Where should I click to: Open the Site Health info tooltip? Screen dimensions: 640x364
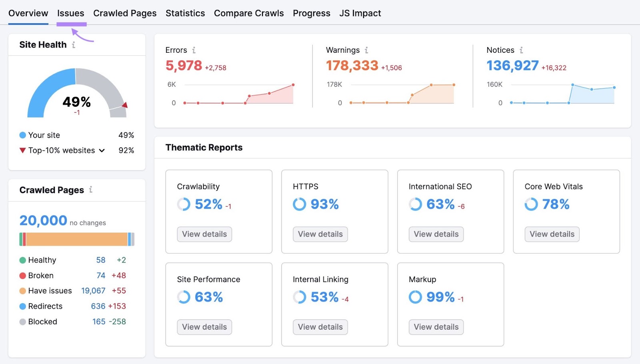pos(73,45)
